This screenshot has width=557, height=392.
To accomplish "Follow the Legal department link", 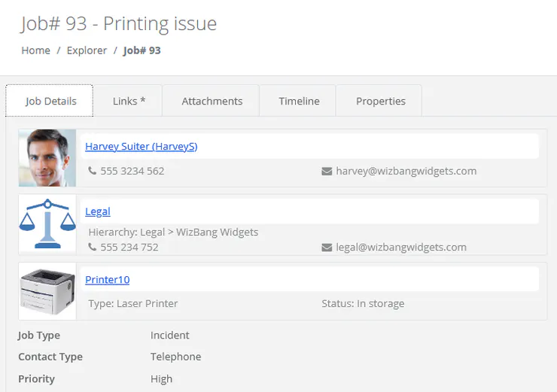I will (98, 211).
